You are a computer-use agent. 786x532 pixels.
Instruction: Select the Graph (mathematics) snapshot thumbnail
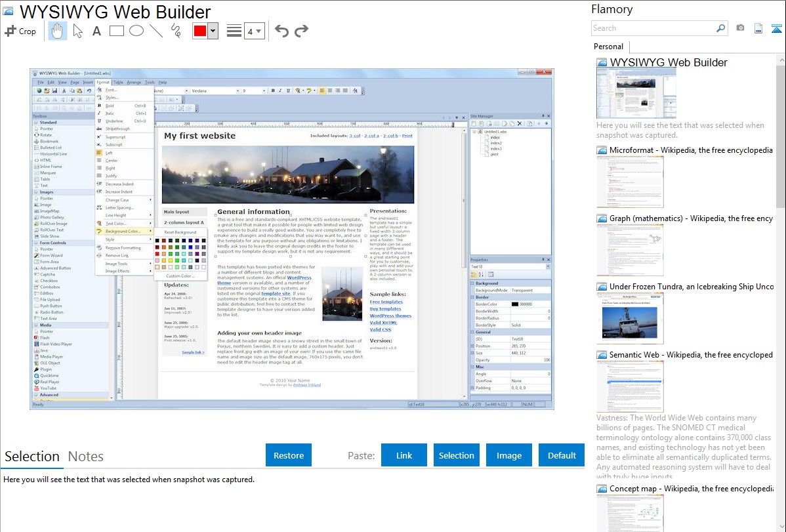pyautogui.click(x=630, y=250)
